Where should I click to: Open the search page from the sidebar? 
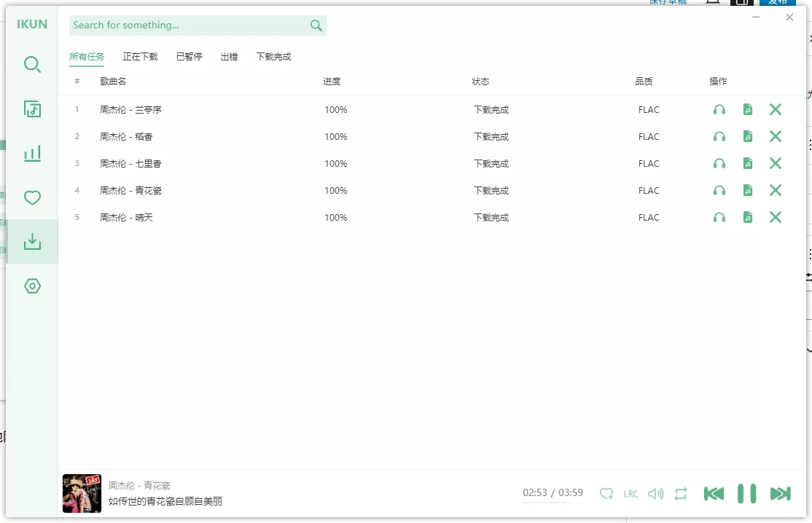coord(32,65)
